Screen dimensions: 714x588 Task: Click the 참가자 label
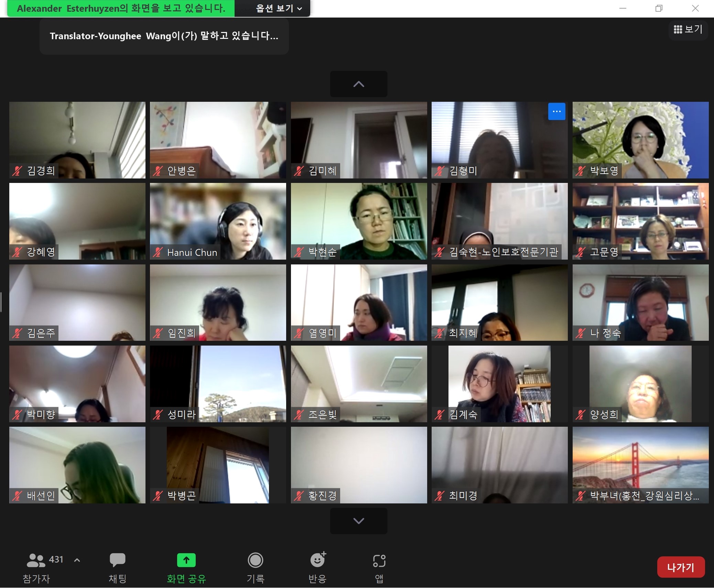click(x=36, y=579)
